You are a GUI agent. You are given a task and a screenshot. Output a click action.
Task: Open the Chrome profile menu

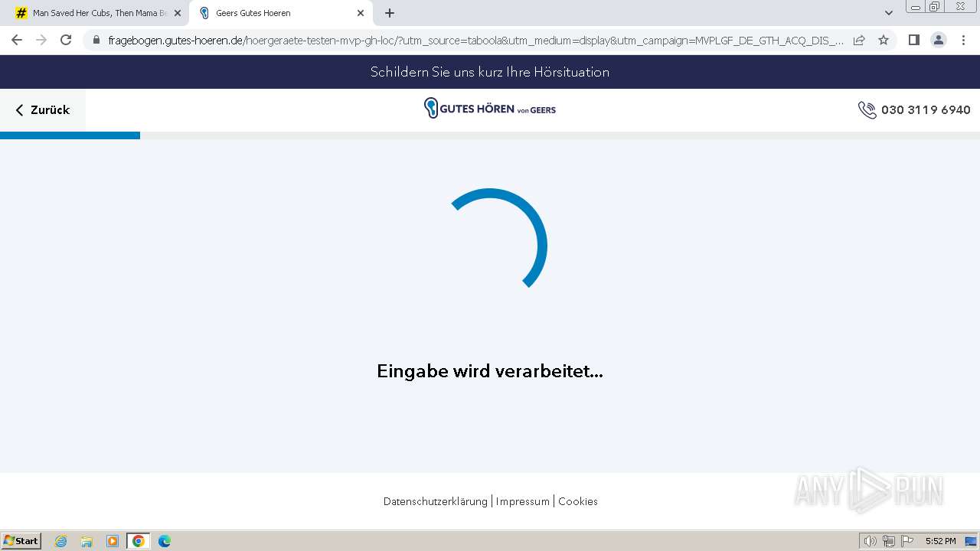coord(939,40)
